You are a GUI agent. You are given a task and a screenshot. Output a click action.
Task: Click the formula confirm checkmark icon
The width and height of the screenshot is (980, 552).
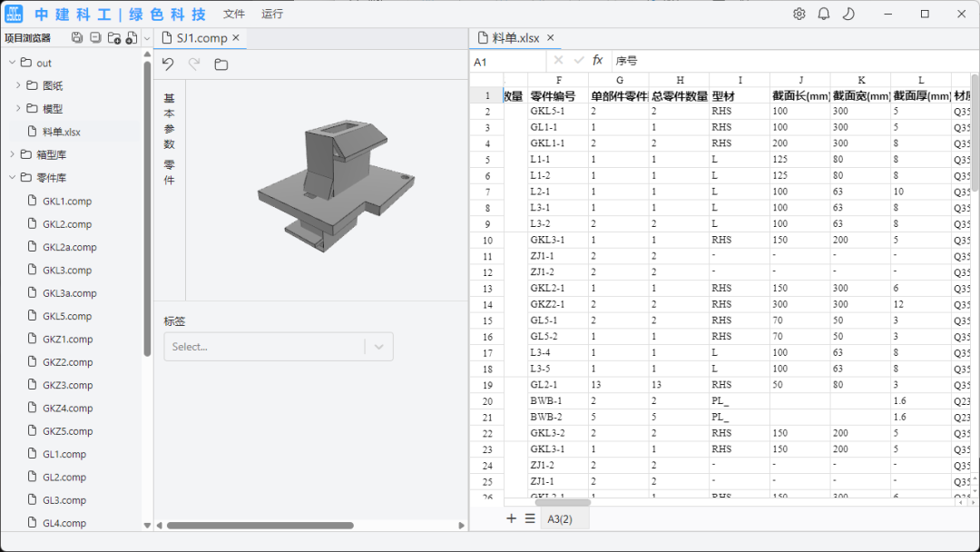click(x=579, y=61)
